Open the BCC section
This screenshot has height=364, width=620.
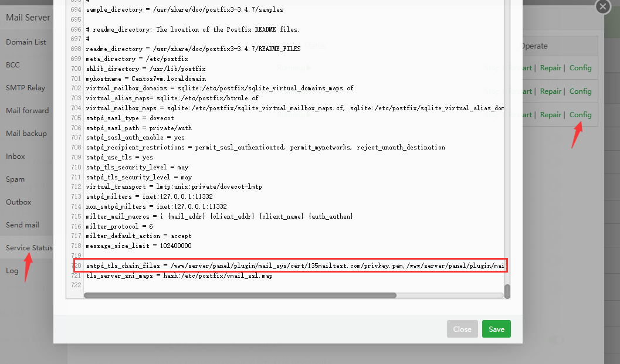(x=13, y=65)
